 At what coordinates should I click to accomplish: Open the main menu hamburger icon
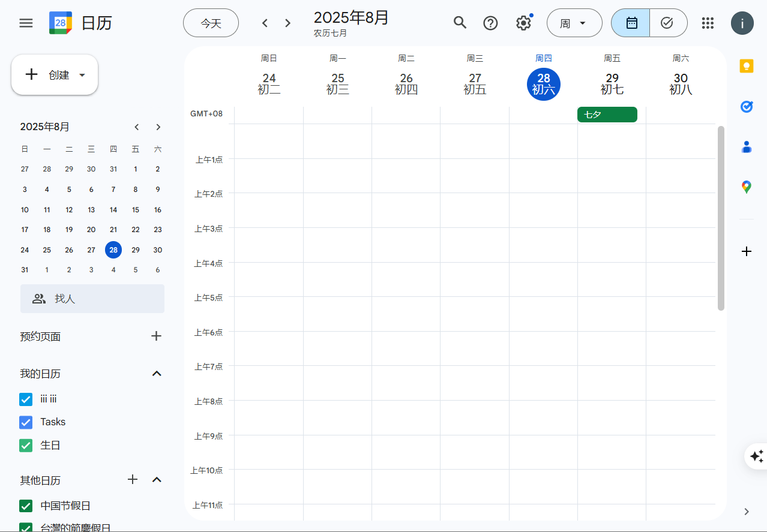coord(26,23)
